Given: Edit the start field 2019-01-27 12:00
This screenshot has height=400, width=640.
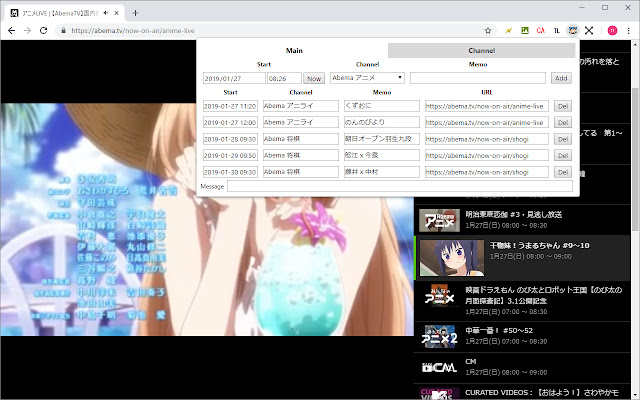Looking at the screenshot, I should (230, 122).
